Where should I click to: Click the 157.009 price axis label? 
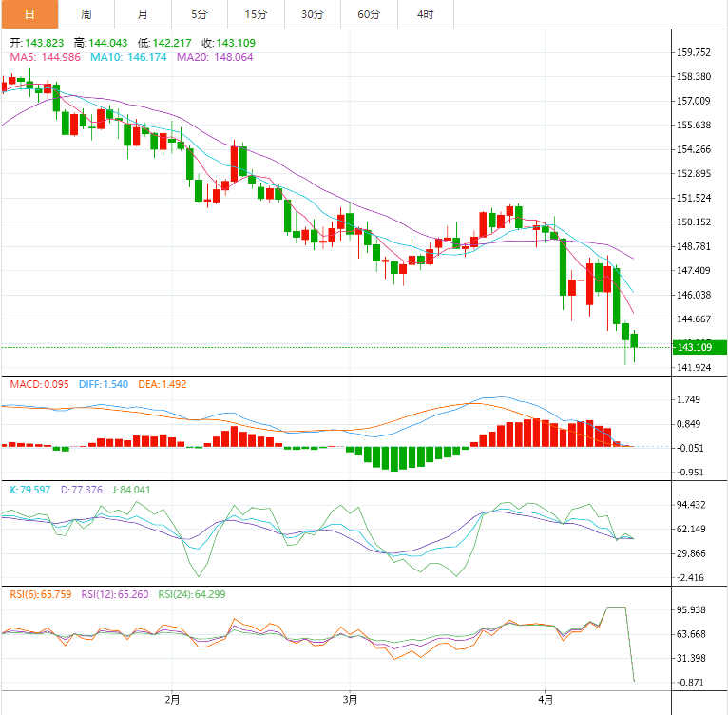coord(693,101)
